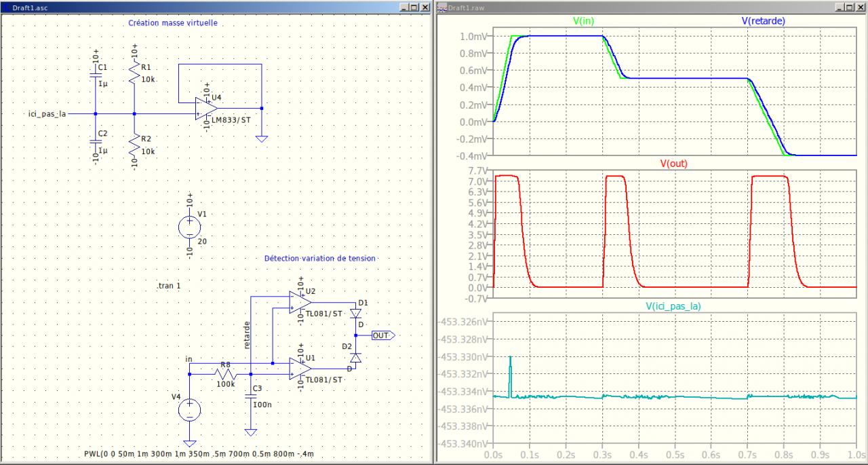Screen dimensions: 868x465
Task: Click the C3 100n capacitor symbol
Action: pyautogui.click(x=251, y=396)
